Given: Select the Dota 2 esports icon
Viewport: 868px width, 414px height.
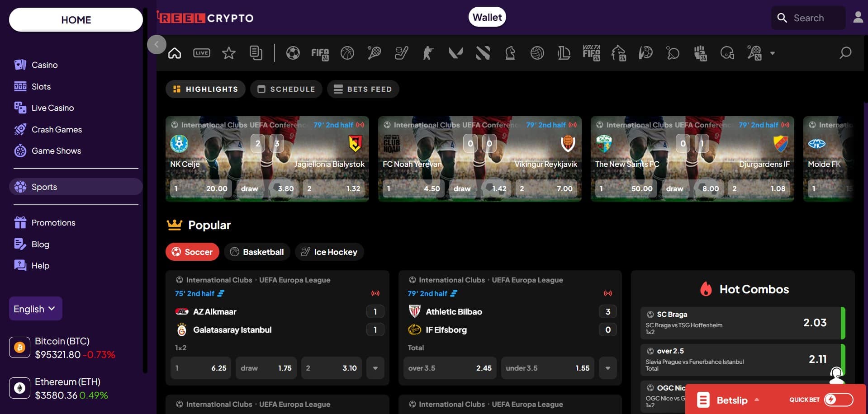Looking at the screenshot, I should 483,53.
